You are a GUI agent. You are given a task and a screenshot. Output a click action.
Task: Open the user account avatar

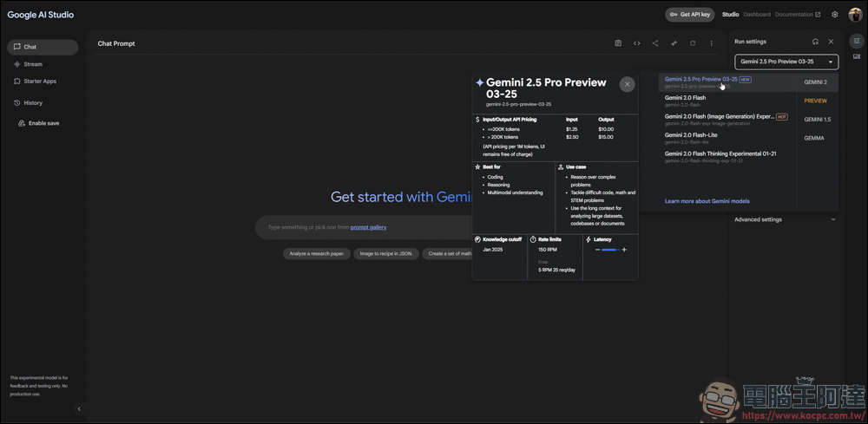pyautogui.click(x=855, y=15)
